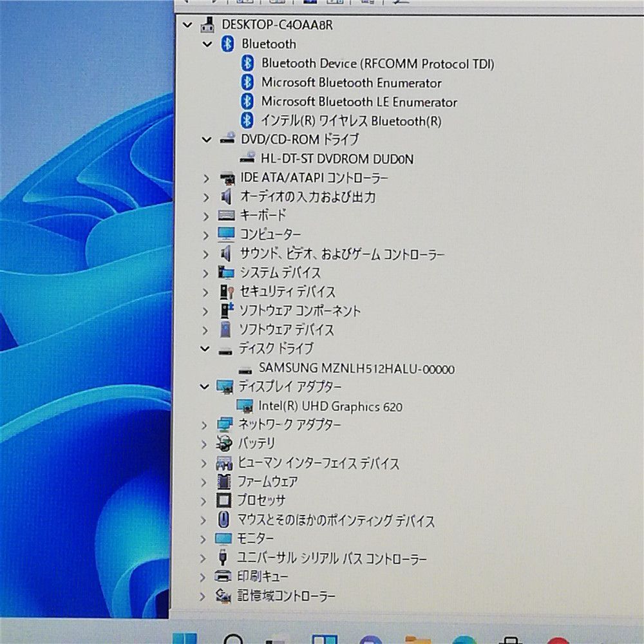This screenshot has width=644, height=644.
Task: Collapse the ディスプレイ アダプター category
Action: tap(204, 386)
